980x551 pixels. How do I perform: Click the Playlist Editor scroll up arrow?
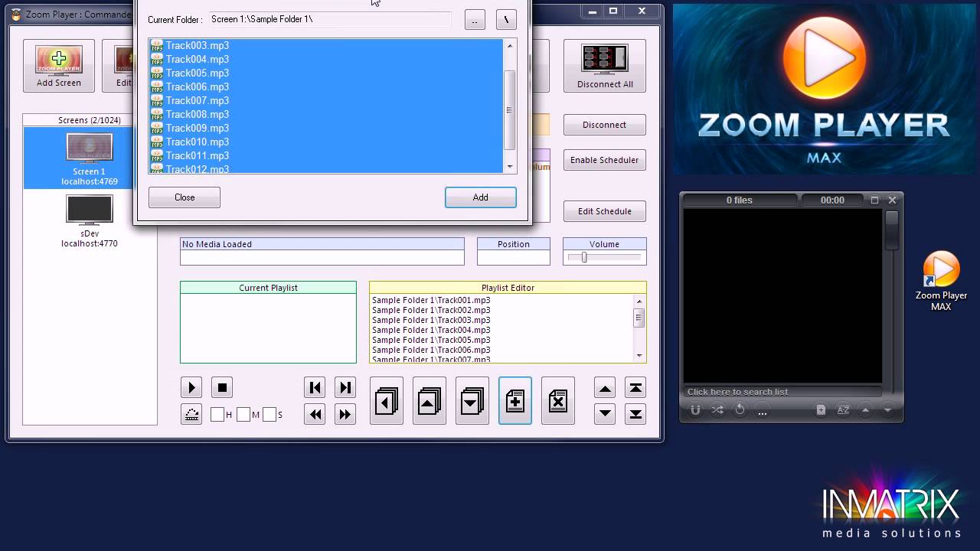pyautogui.click(x=639, y=301)
